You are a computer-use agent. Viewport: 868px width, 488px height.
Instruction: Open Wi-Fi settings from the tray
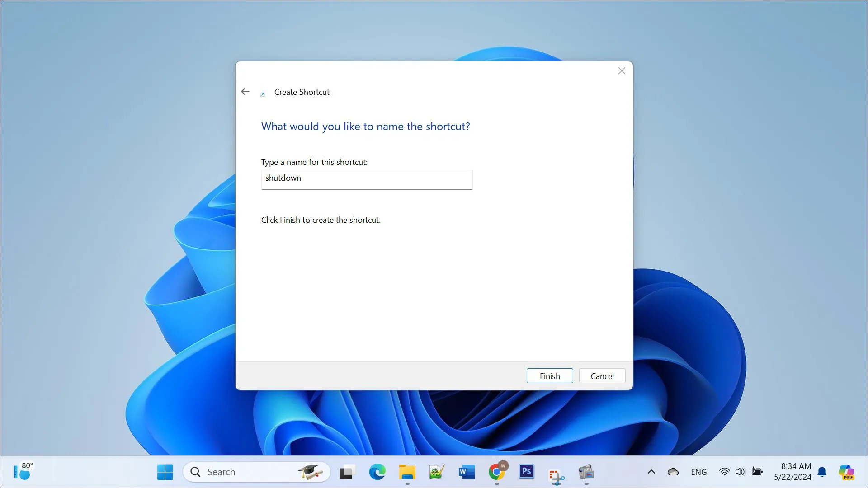pos(724,471)
